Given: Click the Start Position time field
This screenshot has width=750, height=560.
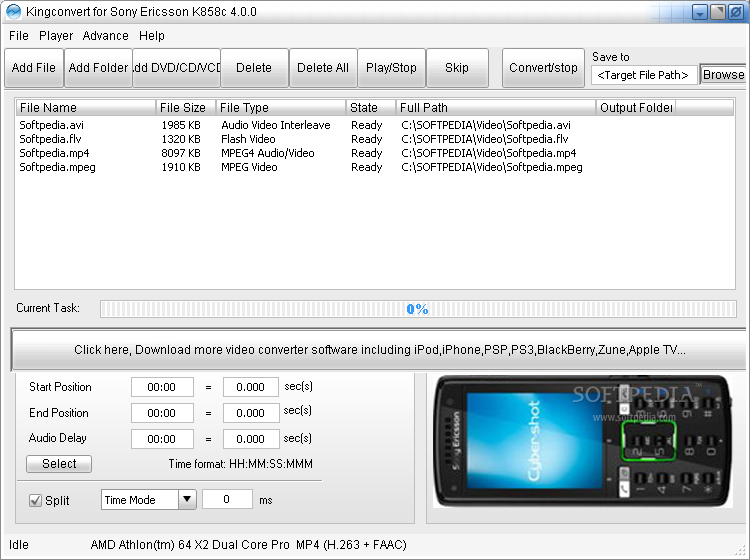Looking at the screenshot, I should [x=162, y=387].
